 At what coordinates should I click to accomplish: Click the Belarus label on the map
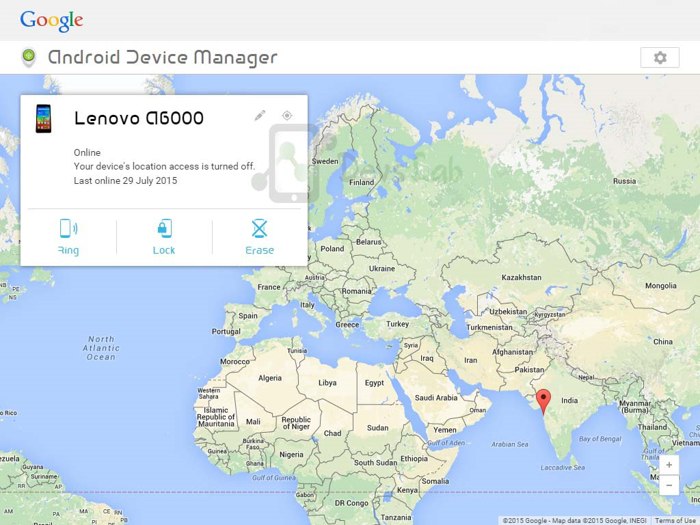tap(369, 242)
